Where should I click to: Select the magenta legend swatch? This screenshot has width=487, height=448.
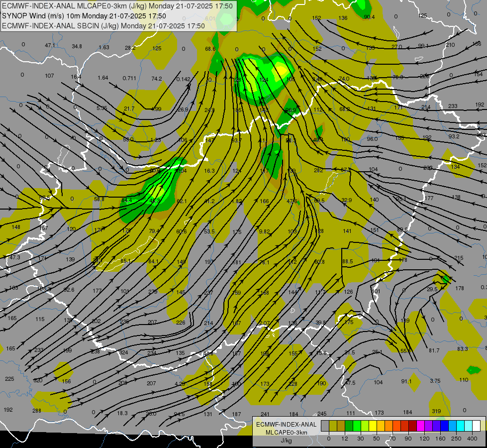pyautogui.click(x=420, y=426)
